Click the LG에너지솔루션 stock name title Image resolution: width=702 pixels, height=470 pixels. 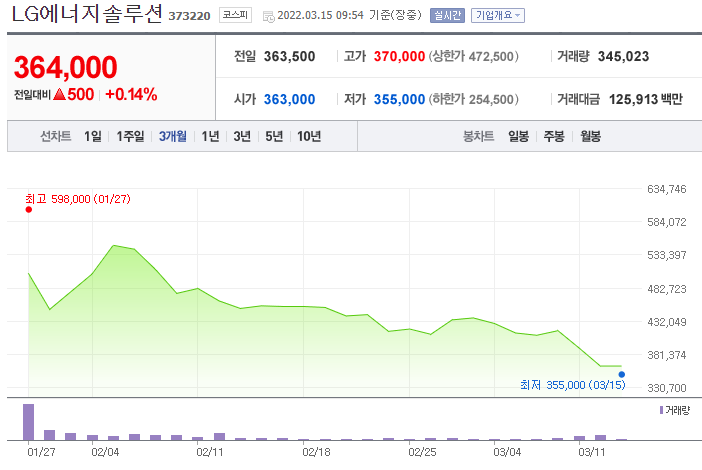[x=86, y=14]
